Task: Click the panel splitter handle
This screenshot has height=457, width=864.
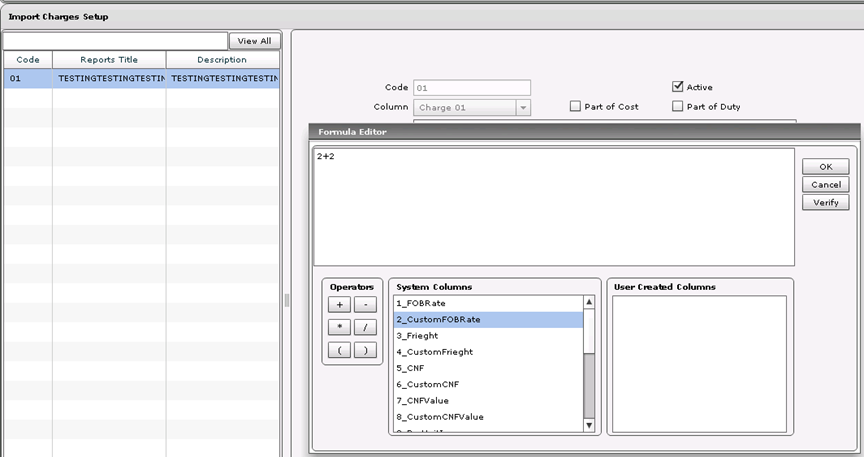Action: (287, 300)
